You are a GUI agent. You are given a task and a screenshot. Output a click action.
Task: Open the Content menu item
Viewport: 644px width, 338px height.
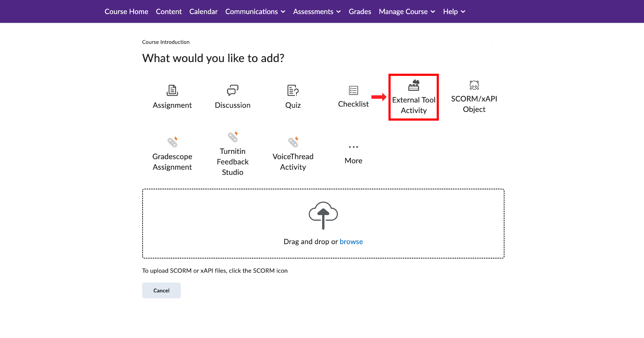point(169,11)
